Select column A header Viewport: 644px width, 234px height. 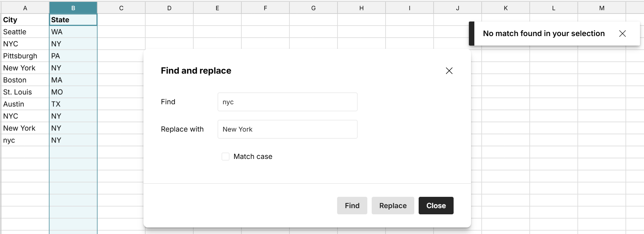click(25, 8)
